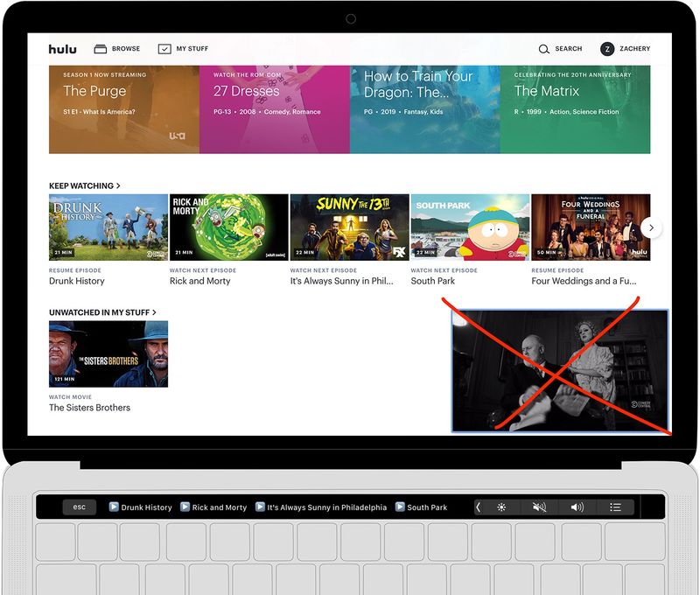Click ZACHERY account name
Screen dimensions: 700x595
click(x=635, y=49)
